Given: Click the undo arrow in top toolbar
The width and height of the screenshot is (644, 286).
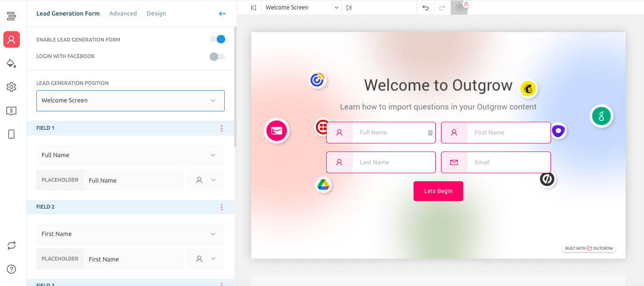Looking at the screenshot, I should [x=425, y=8].
